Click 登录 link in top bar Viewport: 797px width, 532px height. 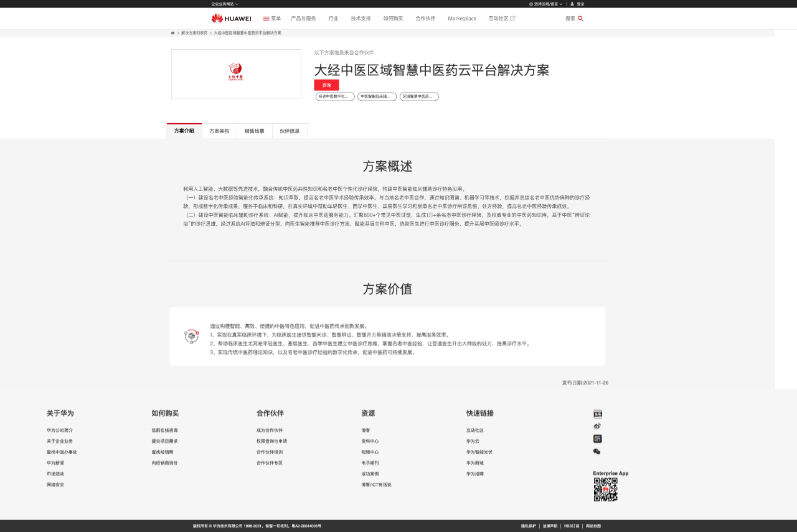coord(580,4)
